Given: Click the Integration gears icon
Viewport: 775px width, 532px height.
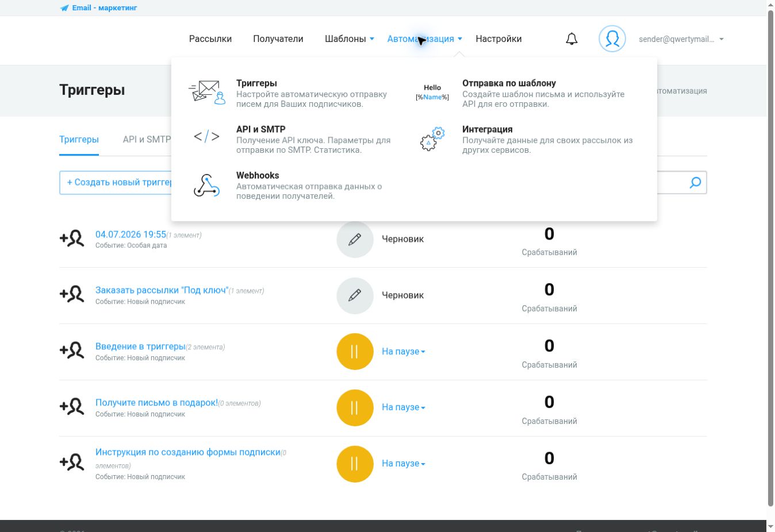Looking at the screenshot, I should 432,139.
